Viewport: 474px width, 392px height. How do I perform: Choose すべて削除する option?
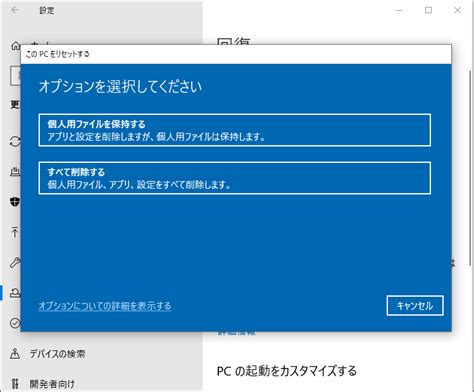click(235, 178)
